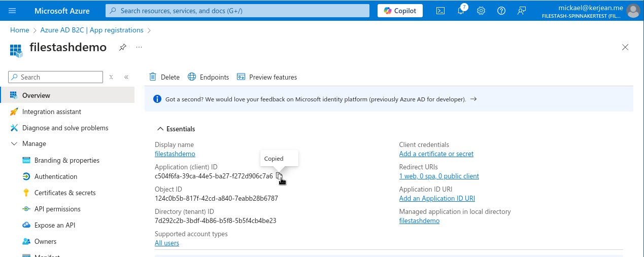Click the Delete toolbar button
Screen dimensions: 644x257
coord(164,77)
